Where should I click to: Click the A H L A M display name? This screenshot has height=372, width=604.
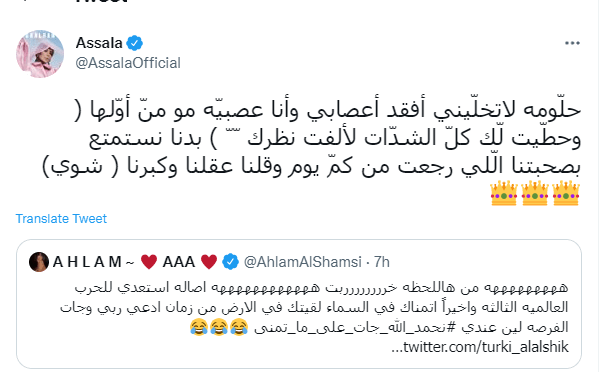[x=87, y=262]
